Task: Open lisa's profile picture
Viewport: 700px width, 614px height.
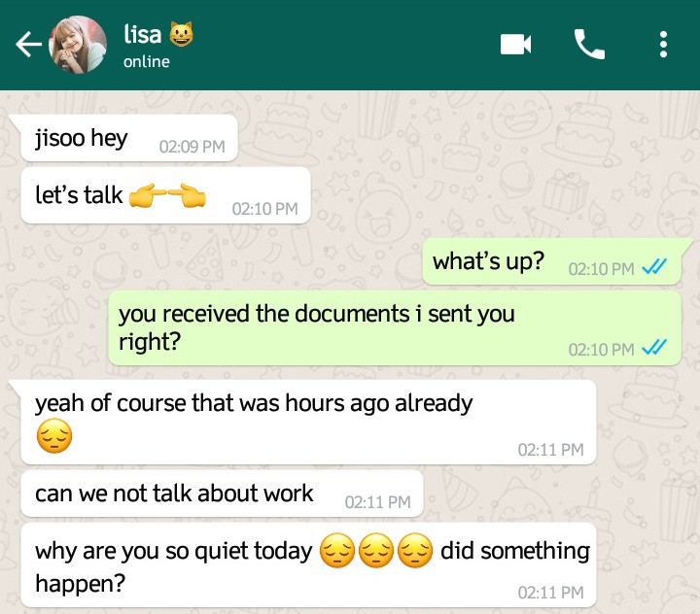Action: (x=78, y=44)
